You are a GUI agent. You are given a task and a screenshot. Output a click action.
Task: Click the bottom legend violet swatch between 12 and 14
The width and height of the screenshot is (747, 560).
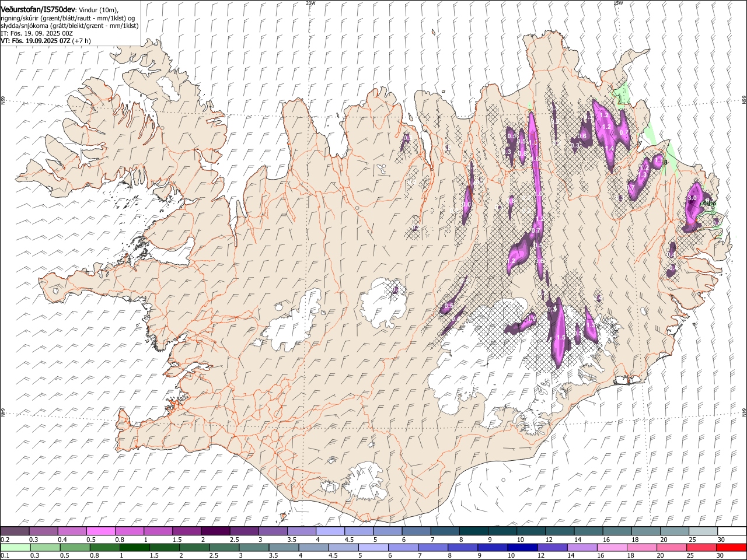(553, 547)
